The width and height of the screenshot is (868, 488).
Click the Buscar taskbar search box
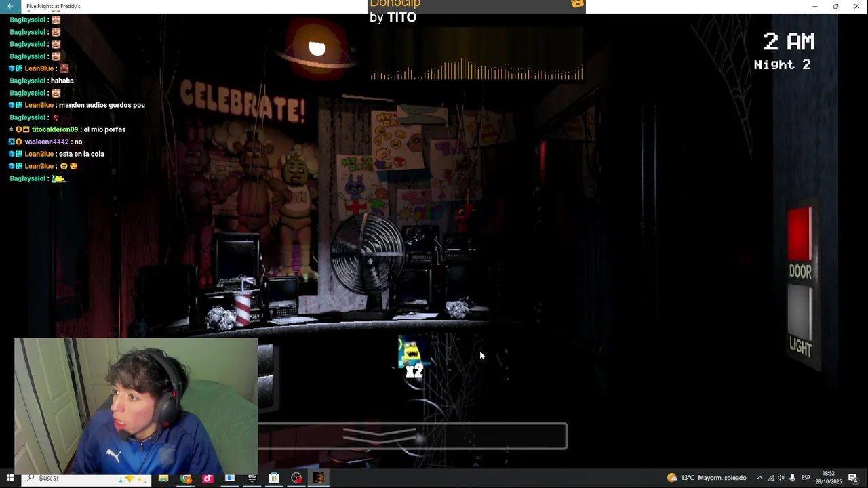pos(85,478)
